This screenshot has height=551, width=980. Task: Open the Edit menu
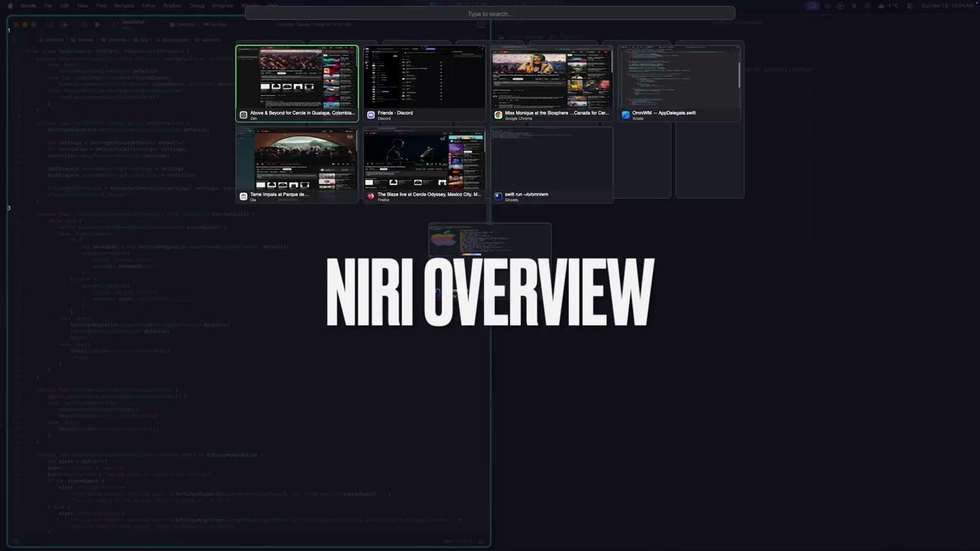point(64,5)
